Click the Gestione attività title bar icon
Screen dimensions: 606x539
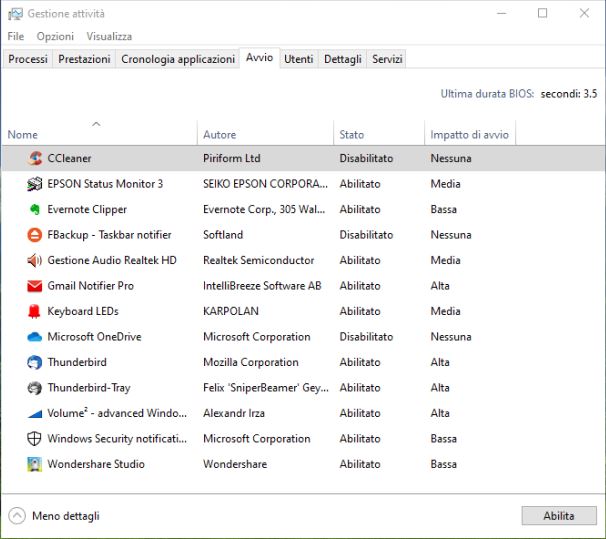pyautogui.click(x=15, y=14)
